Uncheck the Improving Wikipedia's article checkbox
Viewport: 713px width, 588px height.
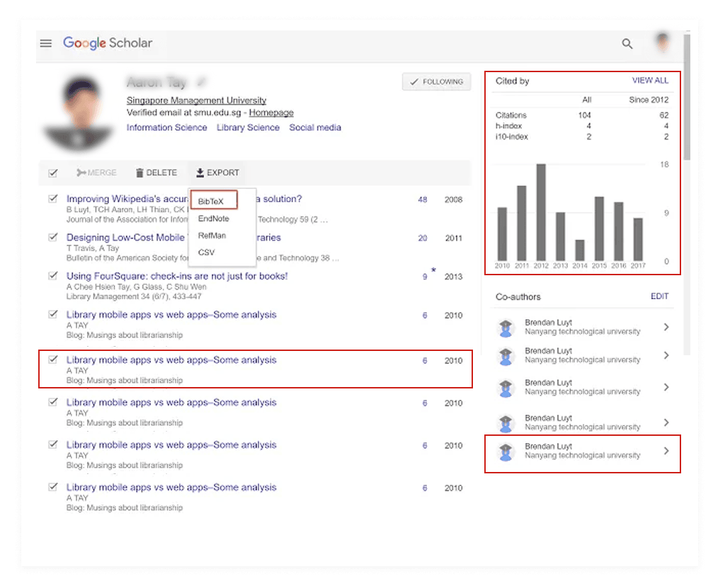click(x=53, y=199)
